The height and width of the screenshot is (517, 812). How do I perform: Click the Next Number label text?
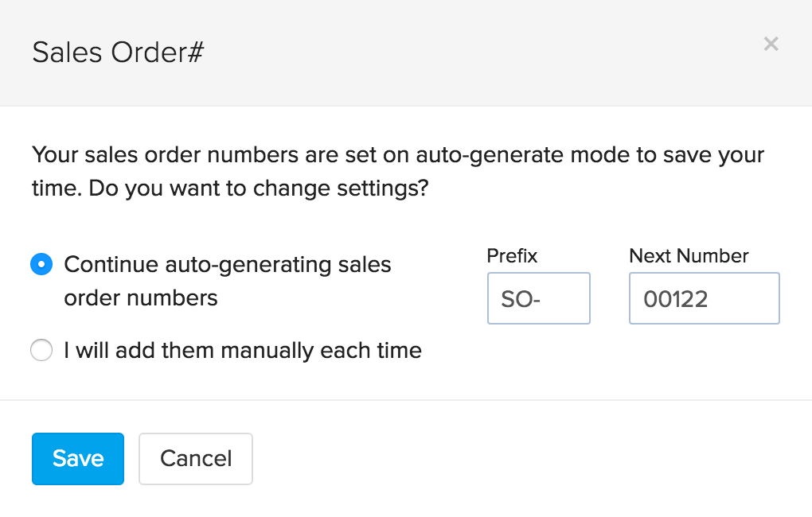pyautogui.click(x=688, y=255)
